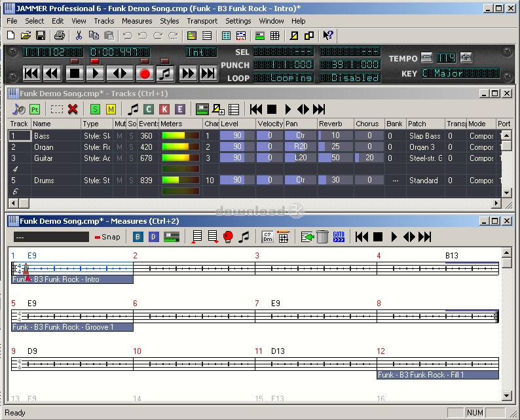Click the green insert arrow icon in Measures
The height and width of the screenshot is (420, 520).
[307, 237]
